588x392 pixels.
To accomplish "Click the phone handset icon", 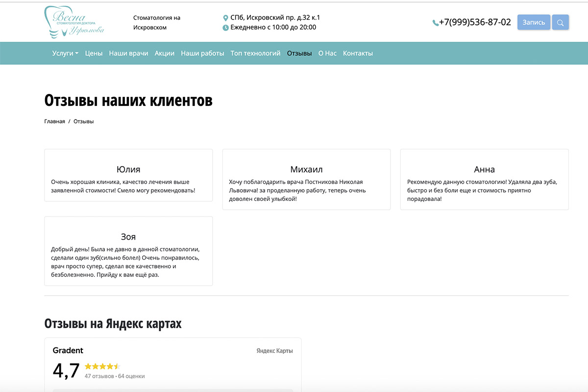I will [435, 23].
